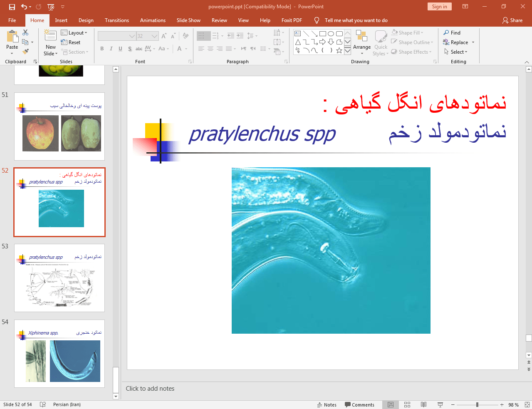Start slideshow from beginning via quick access icon

coord(51,7)
